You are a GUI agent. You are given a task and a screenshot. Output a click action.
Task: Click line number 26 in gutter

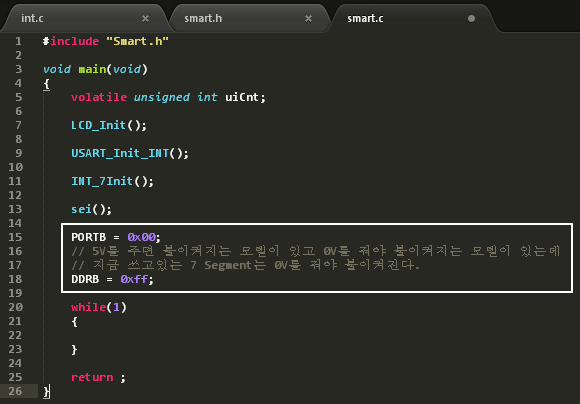click(15, 391)
